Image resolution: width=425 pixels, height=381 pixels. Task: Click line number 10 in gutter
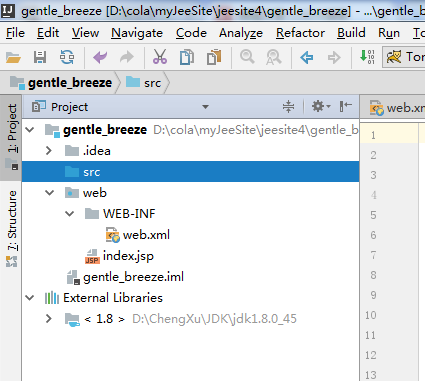(371, 315)
